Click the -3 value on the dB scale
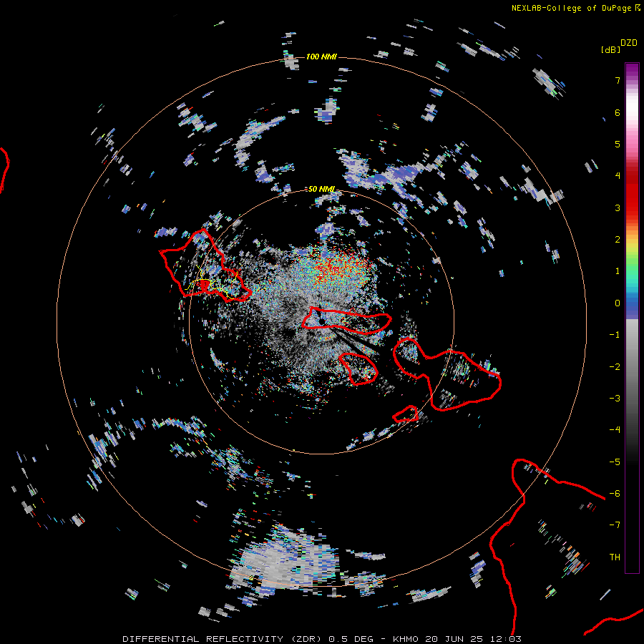644x644 pixels. click(615, 399)
